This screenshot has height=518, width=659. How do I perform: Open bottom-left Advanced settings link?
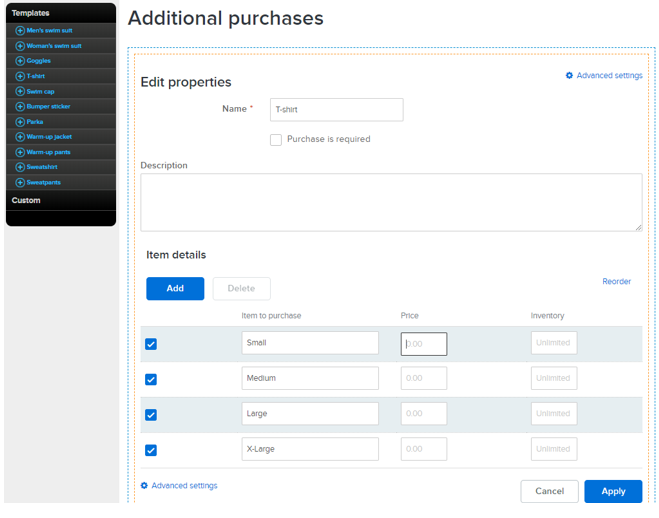[x=184, y=486]
